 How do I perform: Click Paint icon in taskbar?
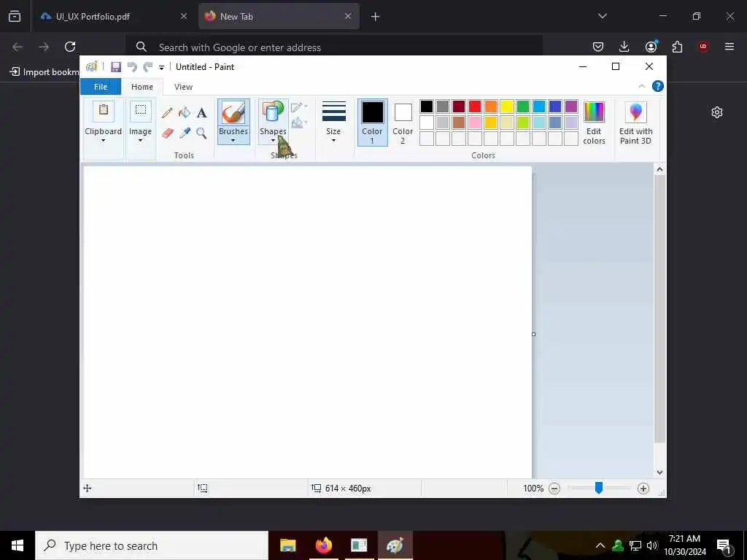(395, 545)
